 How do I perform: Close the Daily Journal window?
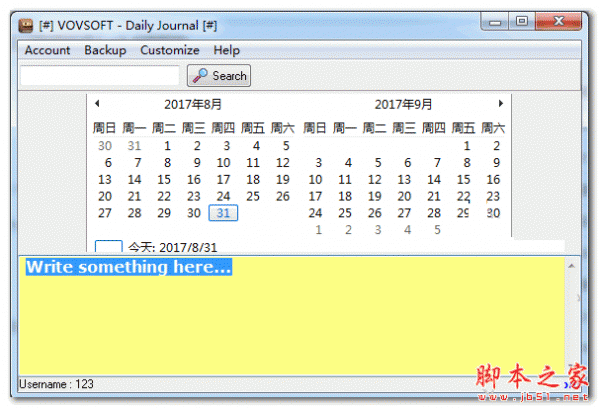coord(559,21)
